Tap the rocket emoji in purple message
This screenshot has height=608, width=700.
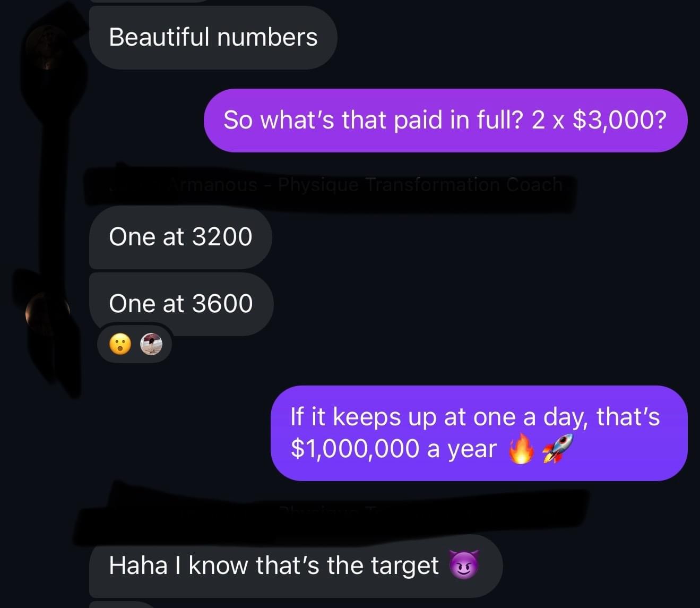click(558, 449)
